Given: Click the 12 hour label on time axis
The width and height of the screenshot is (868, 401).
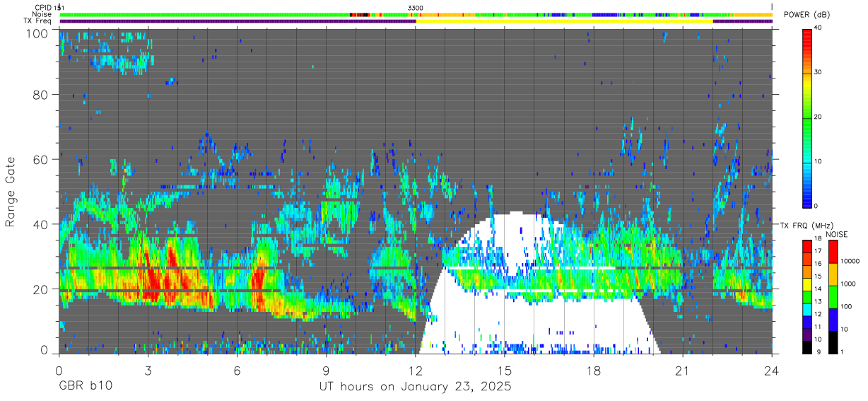Looking at the screenshot, I should [416, 370].
